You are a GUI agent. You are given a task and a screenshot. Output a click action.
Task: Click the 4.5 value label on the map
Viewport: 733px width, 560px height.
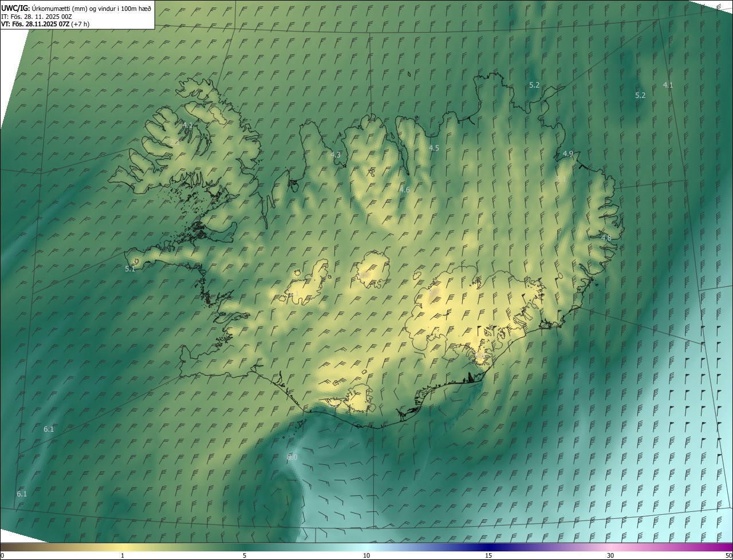[434, 148]
